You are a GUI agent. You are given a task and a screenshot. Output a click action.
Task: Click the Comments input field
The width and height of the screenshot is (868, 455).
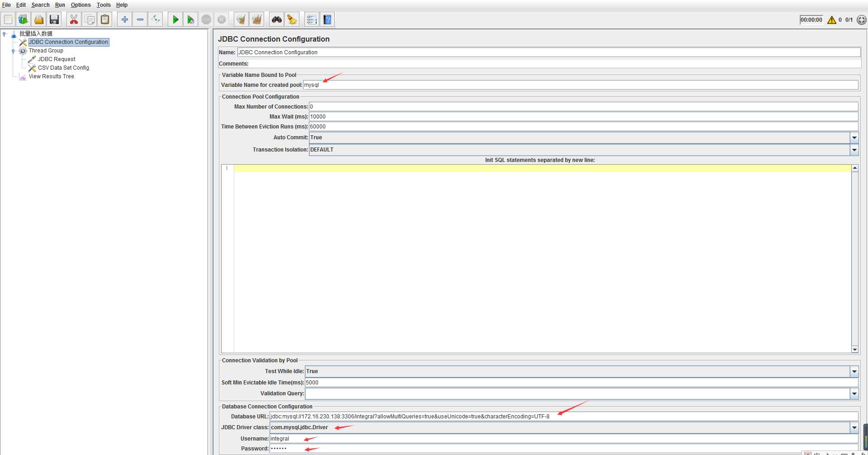(555, 64)
